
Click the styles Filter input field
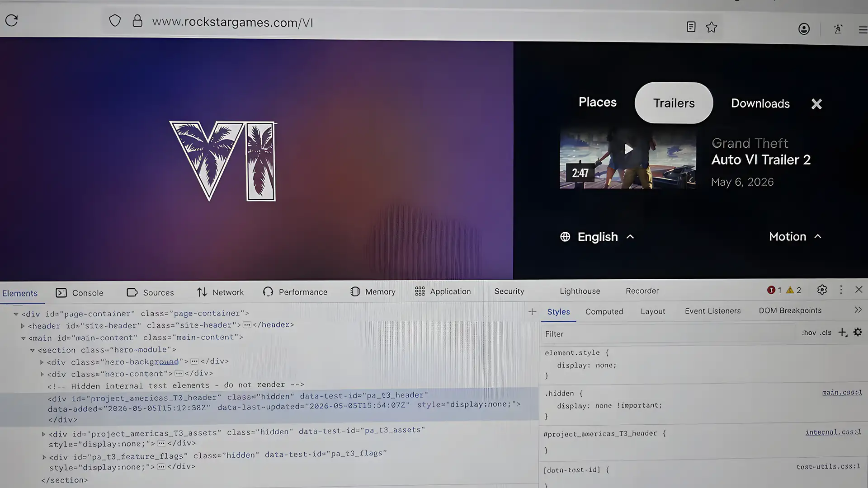(669, 334)
